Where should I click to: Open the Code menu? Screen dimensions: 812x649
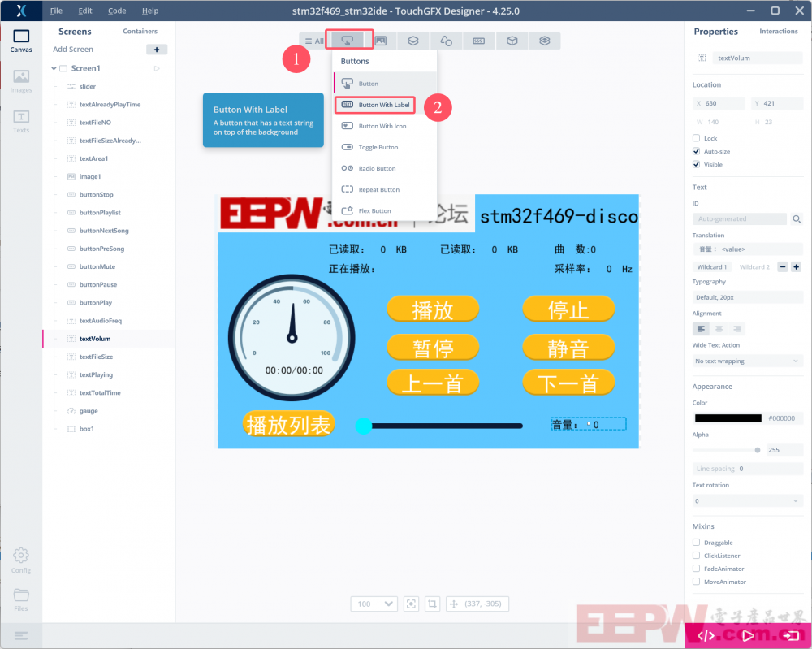(117, 11)
